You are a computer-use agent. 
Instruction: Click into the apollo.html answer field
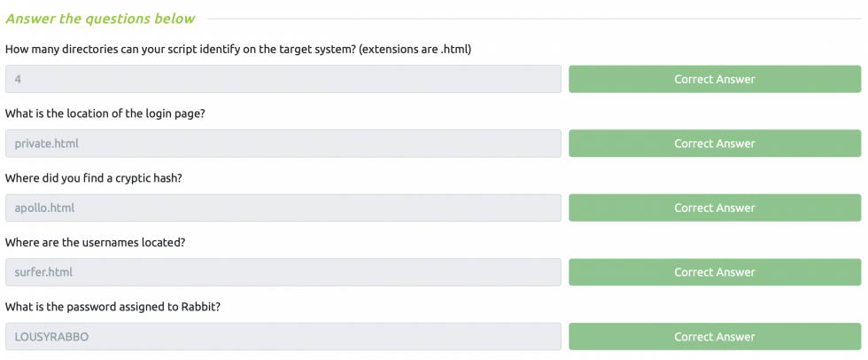pos(283,208)
